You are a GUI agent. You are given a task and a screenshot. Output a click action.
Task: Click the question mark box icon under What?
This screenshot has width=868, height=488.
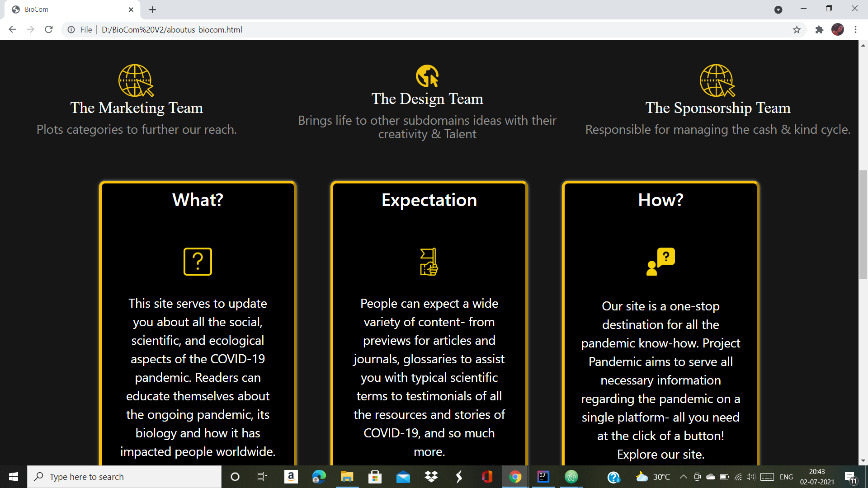pyautogui.click(x=198, y=262)
